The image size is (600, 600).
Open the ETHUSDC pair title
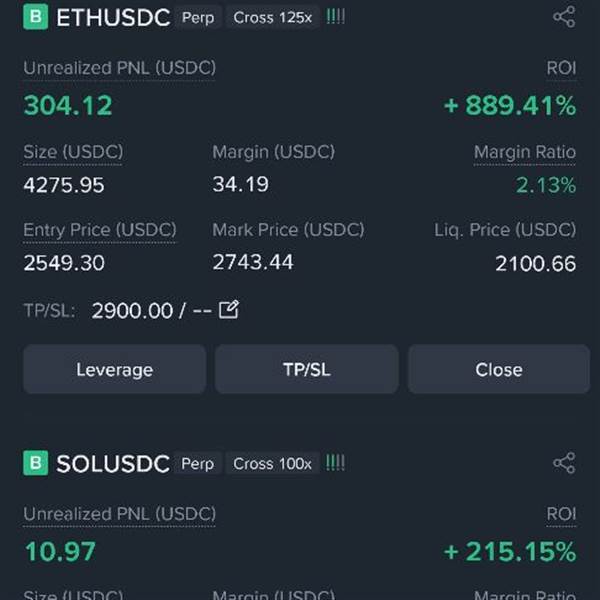(113, 18)
